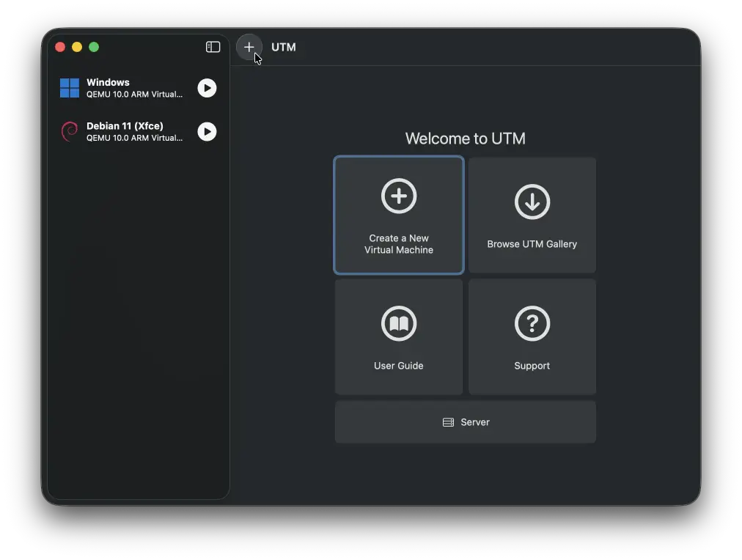Start the Windows virtual machine
The width and height of the screenshot is (742, 560).
point(207,88)
